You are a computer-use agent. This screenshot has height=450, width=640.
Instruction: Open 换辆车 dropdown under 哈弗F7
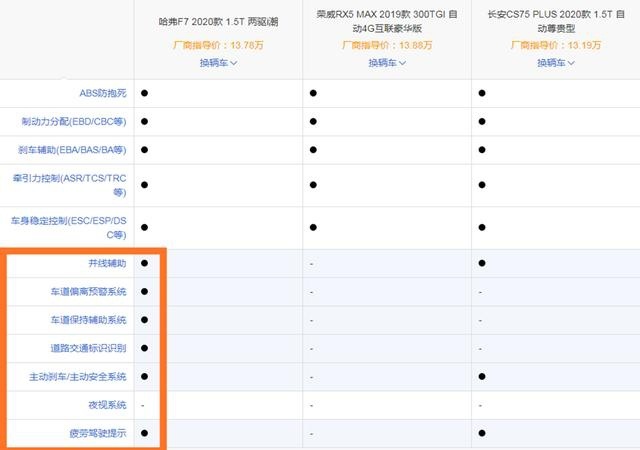(218, 63)
